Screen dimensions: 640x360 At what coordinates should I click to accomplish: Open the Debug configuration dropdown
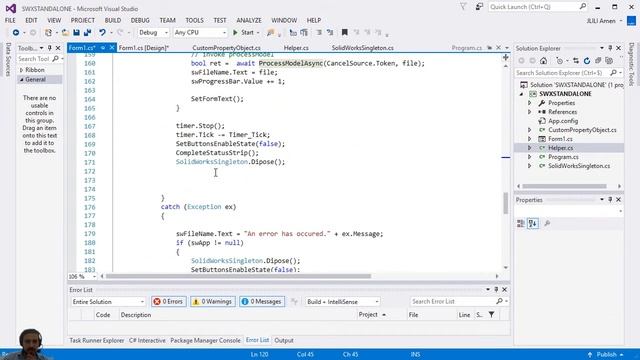pos(153,33)
